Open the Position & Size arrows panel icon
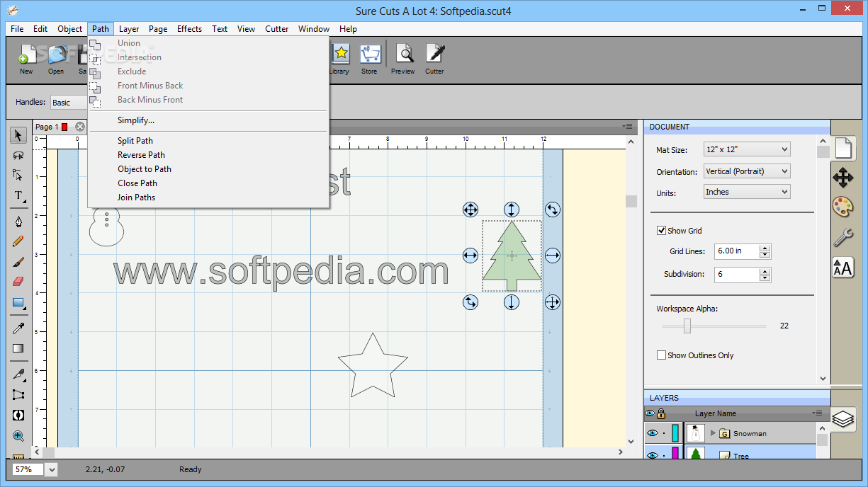 click(842, 177)
